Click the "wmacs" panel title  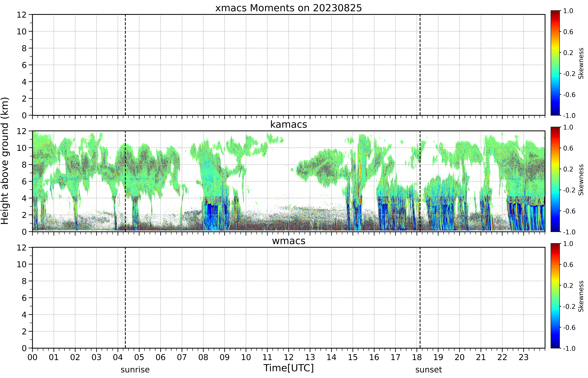(x=289, y=241)
